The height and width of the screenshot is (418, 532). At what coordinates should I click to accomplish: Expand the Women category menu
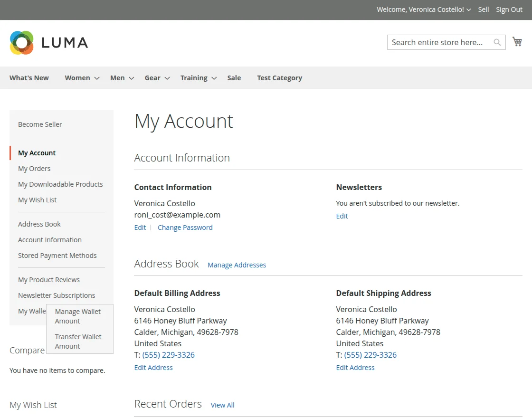[x=82, y=78]
